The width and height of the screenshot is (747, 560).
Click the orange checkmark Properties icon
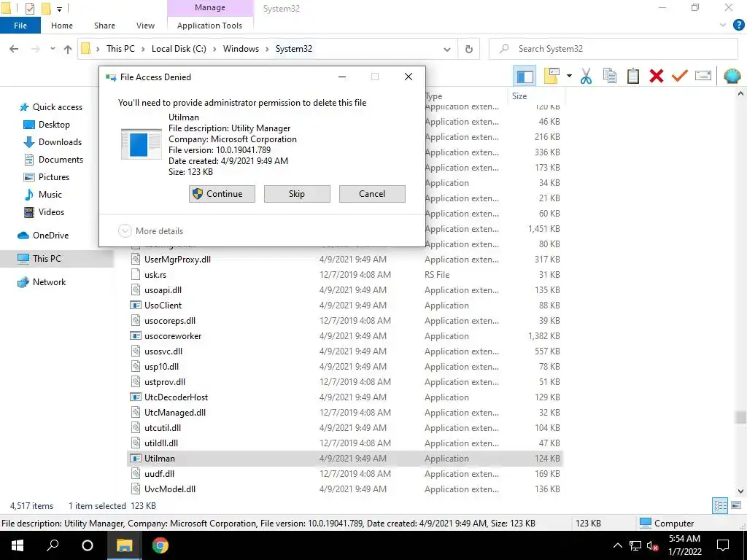point(679,76)
